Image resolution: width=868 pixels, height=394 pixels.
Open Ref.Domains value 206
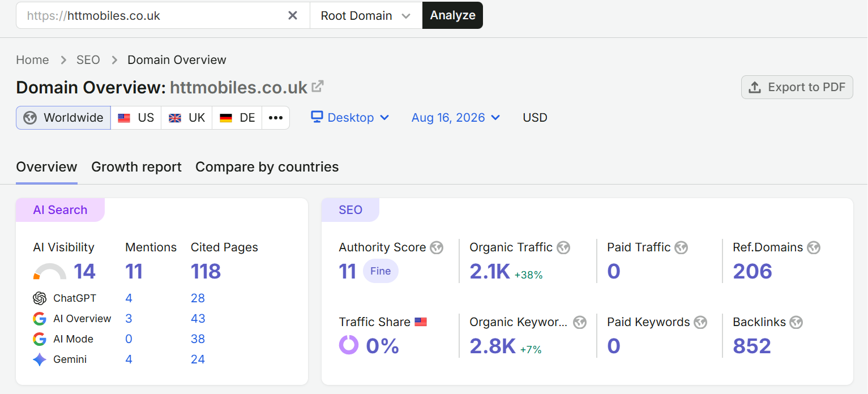[x=752, y=272]
